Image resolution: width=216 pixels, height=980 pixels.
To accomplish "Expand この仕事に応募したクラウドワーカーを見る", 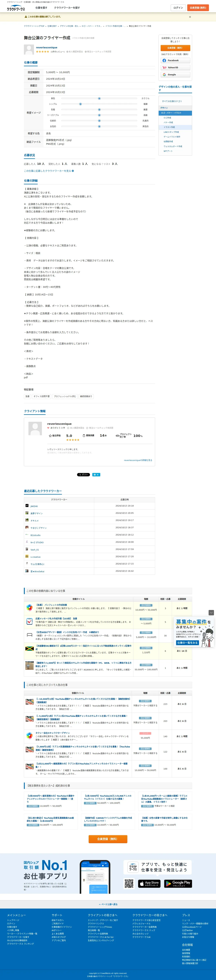I will pyautogui.click(x=49, y=171).
